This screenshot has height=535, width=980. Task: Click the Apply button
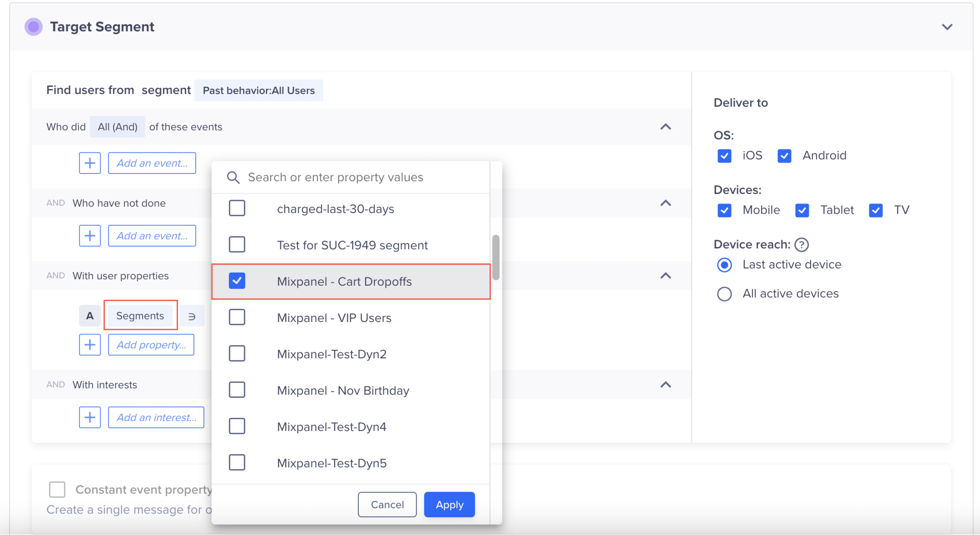point(449,505)
